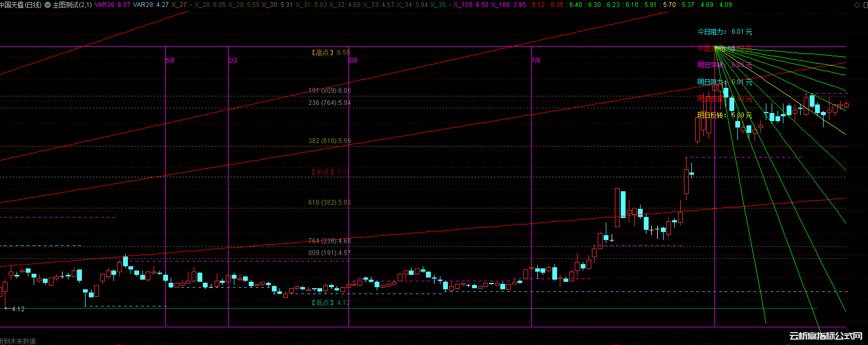Click the 382 (618):5.59 Fibonacci level label
This screenshot has height=345, width=868.
tap(329, 141)
